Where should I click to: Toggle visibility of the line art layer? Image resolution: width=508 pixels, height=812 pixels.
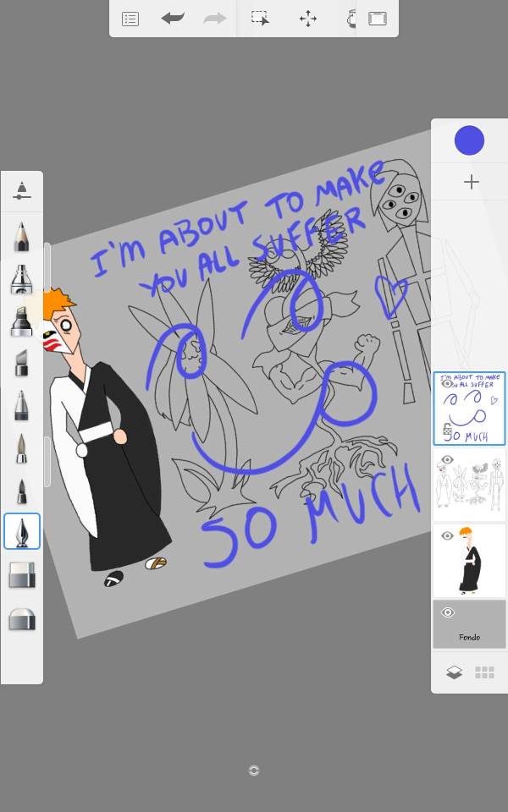[447, 459]
